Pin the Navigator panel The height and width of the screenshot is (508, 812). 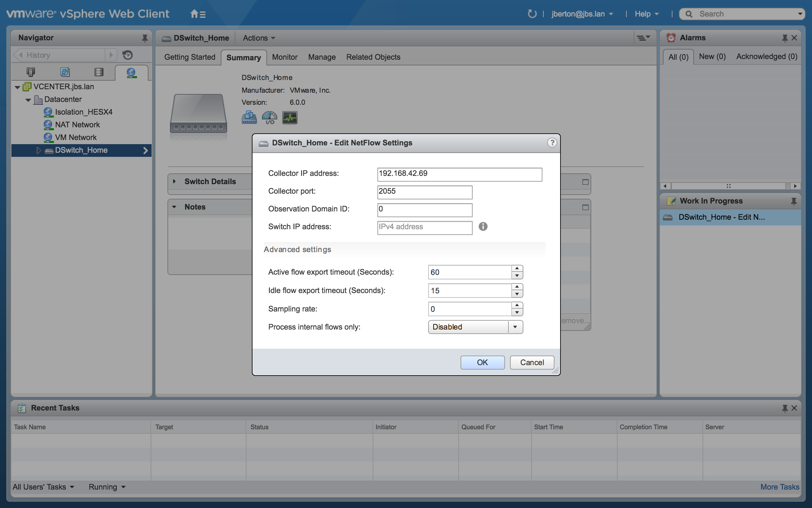(x=145, y=38)
